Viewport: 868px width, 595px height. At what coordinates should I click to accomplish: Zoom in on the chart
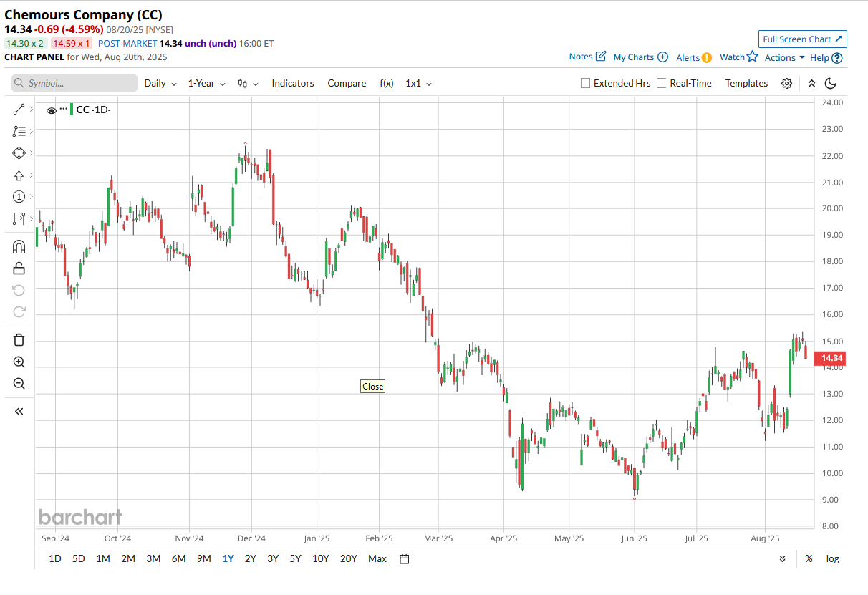click(x=19, y=362)
